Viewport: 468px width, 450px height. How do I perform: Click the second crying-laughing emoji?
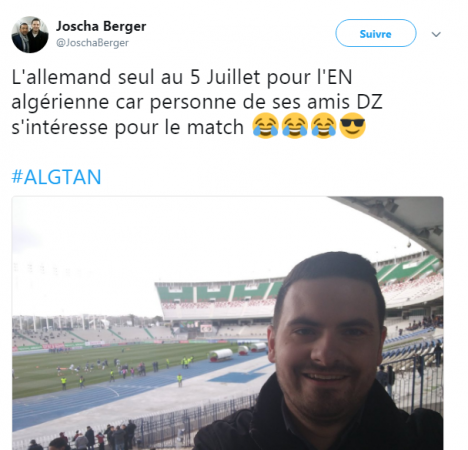pyautogui.click(x=294, y=126)
